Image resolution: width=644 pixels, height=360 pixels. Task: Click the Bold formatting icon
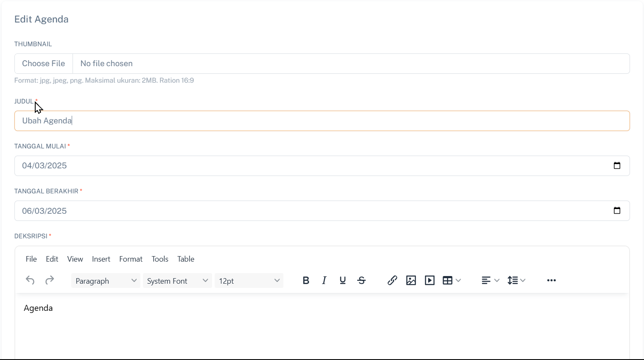pos(306,280)
